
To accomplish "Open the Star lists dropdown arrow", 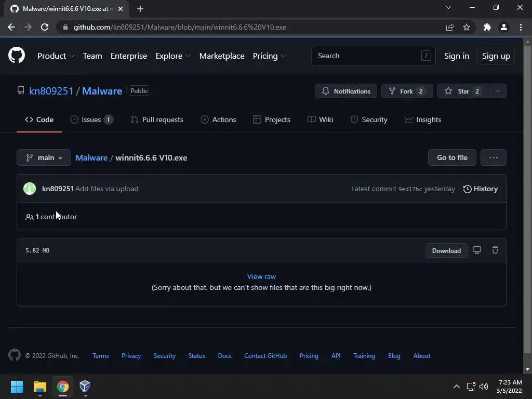I will [498, 91].
